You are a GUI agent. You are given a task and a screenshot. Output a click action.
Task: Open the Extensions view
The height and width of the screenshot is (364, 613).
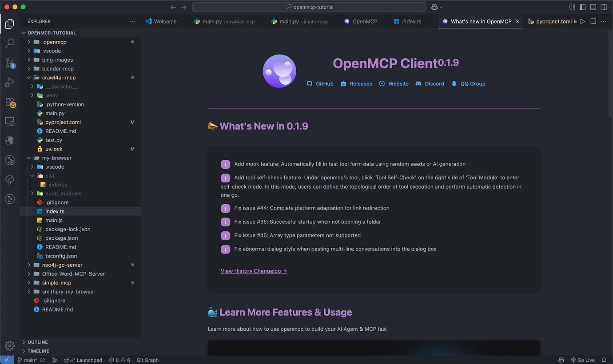[x=10, y=102]
